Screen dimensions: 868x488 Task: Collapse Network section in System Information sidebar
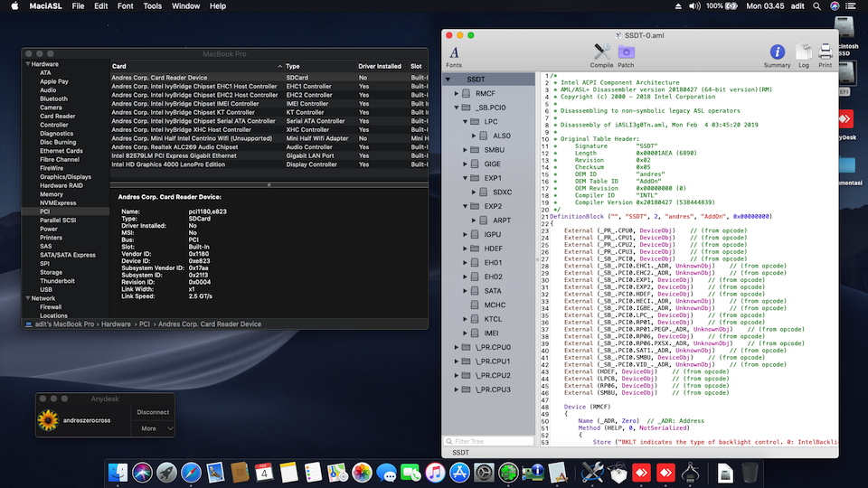28,298
